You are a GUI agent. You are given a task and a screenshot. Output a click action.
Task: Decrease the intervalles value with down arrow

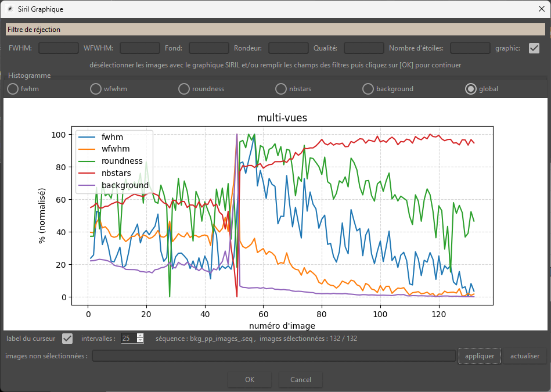[x=140, y=341]
